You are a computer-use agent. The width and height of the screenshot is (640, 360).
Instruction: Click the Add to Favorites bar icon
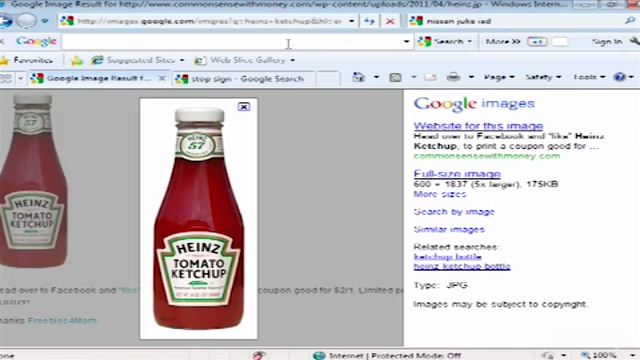point(76,60)
